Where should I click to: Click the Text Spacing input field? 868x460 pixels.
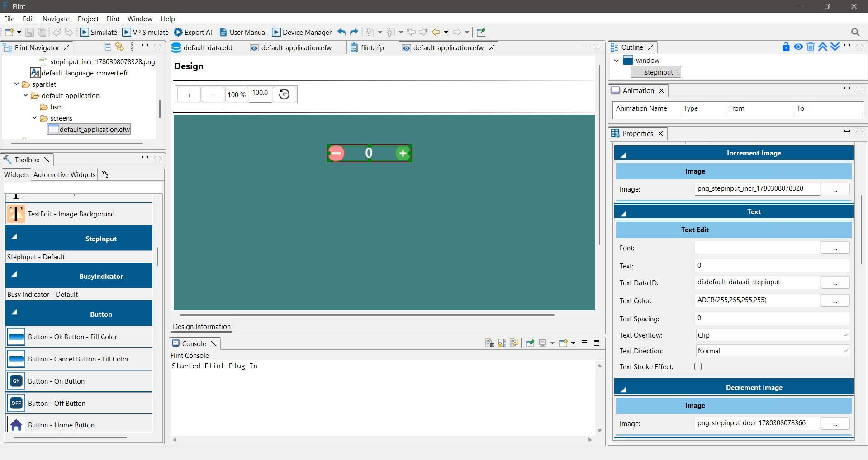(773, 318)
